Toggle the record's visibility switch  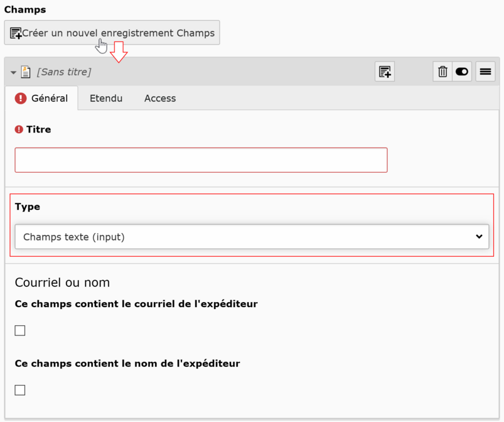(x=462, y=72)
